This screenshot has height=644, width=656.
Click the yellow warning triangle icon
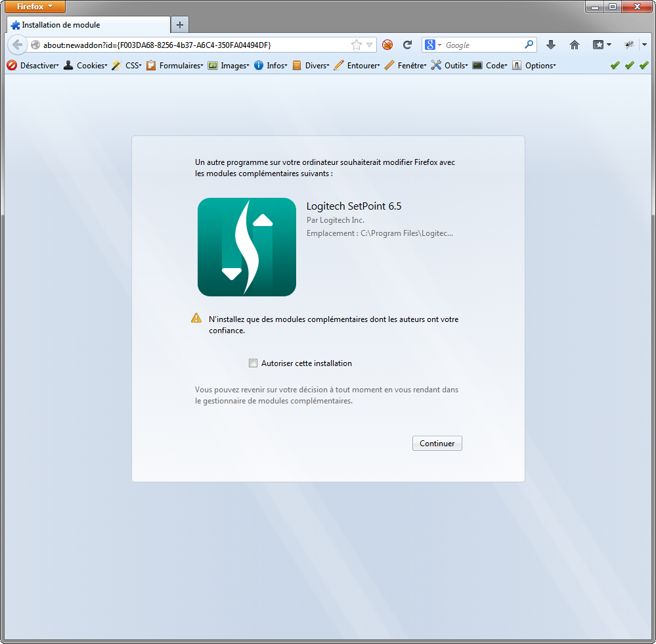coord(196,318)
